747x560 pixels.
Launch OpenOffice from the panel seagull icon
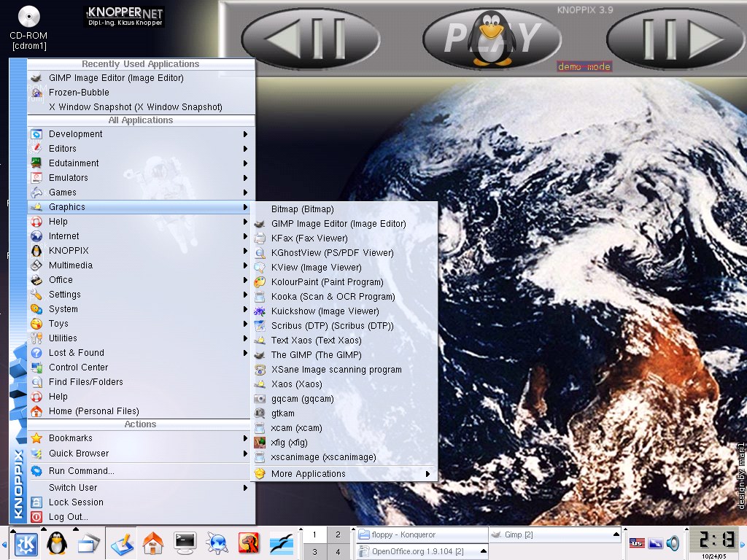(282, 542)
